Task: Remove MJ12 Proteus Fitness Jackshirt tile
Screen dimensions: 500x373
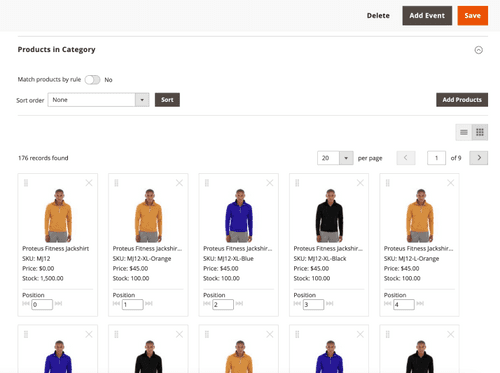Action: pos(89,183)
